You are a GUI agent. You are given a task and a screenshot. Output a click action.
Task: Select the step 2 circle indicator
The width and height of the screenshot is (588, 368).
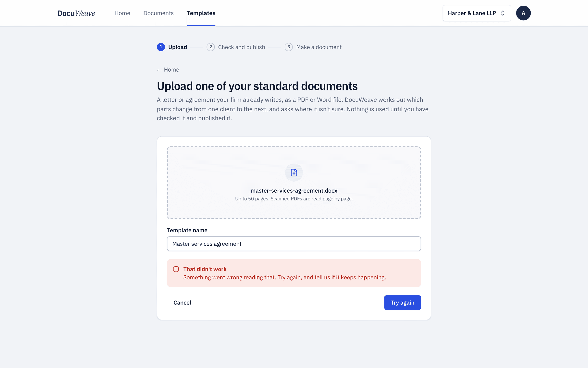tap(211, 47)
